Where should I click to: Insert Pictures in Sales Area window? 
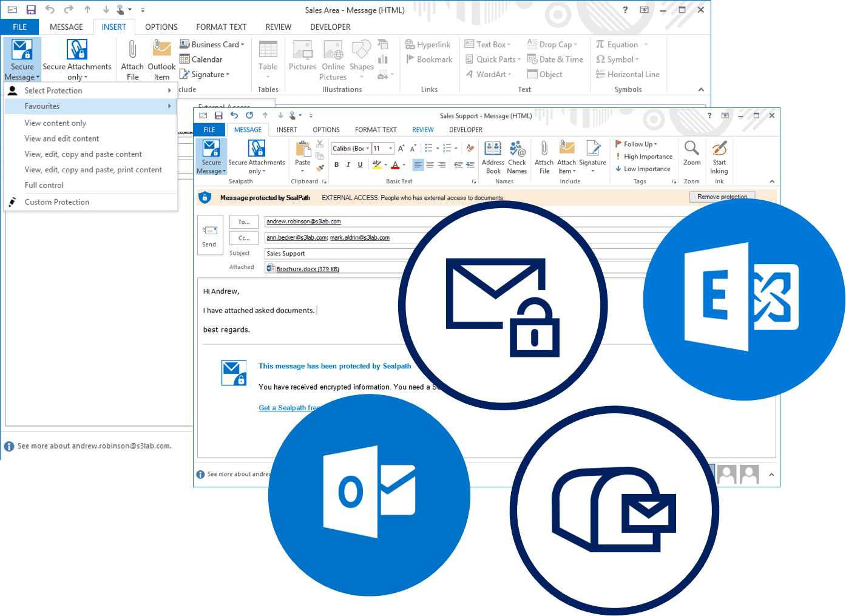click(302, 55)
